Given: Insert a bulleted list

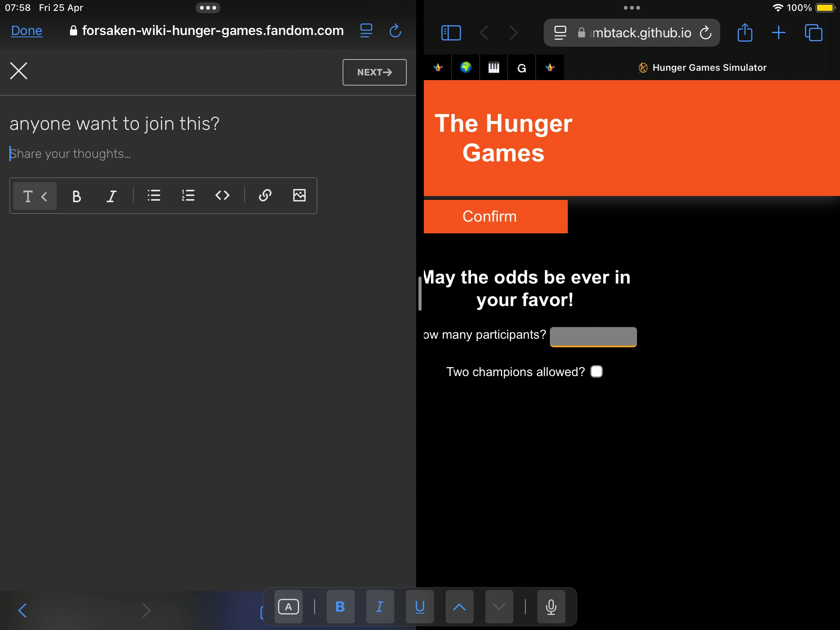Looking at the screenshot, I should tap(154, 196).
